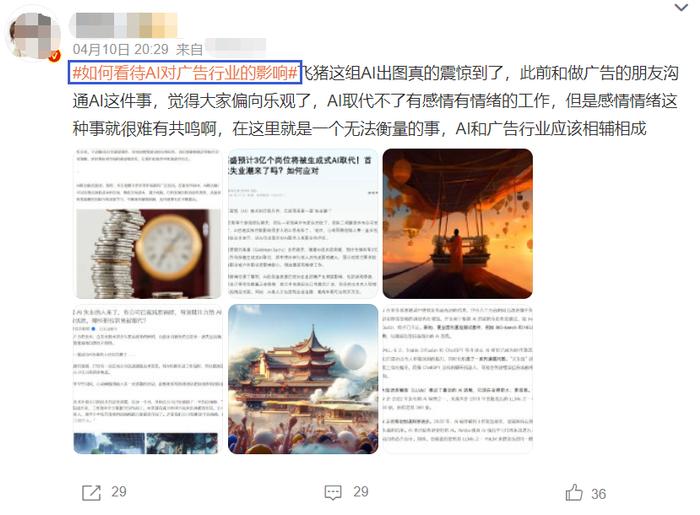Click the verified badge on avatar
Viewport: 700px width, 515px height.
pyautogui.click(x=54, y=56)
